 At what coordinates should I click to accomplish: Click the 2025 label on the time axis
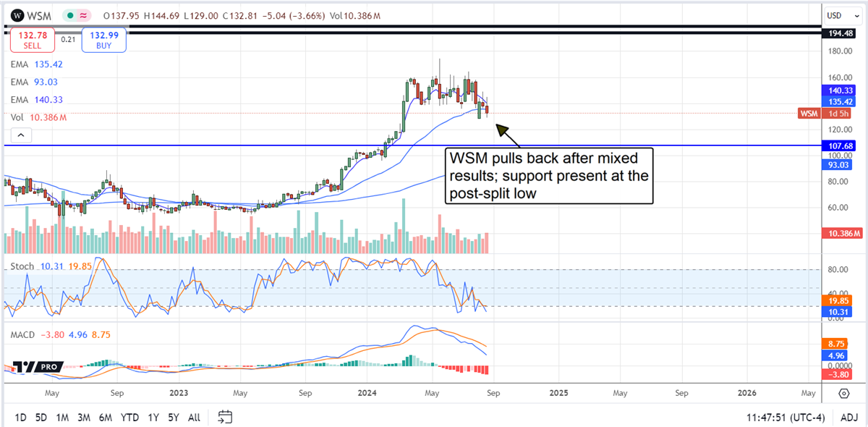pyautogui.click(x=558, y=393)
